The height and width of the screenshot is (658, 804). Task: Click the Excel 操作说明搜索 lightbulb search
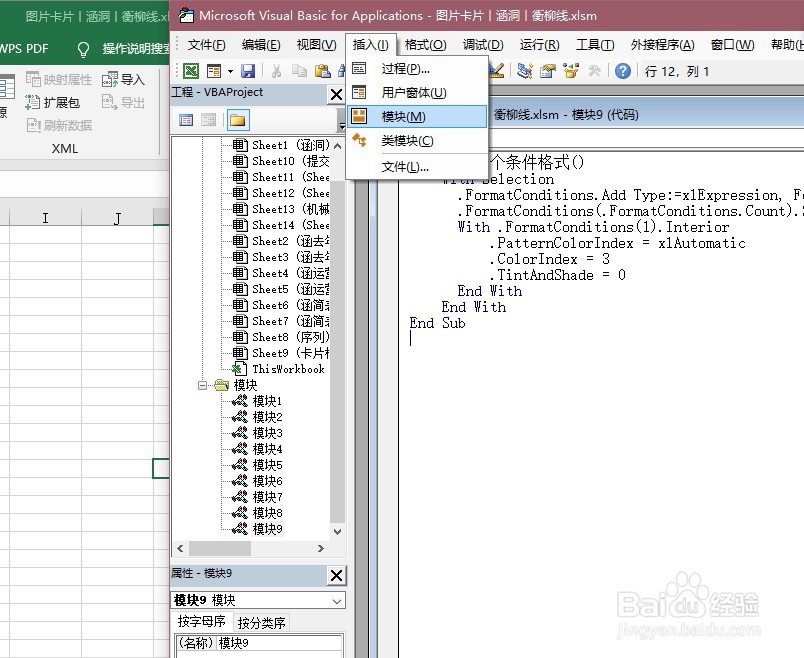click(123, 49)
